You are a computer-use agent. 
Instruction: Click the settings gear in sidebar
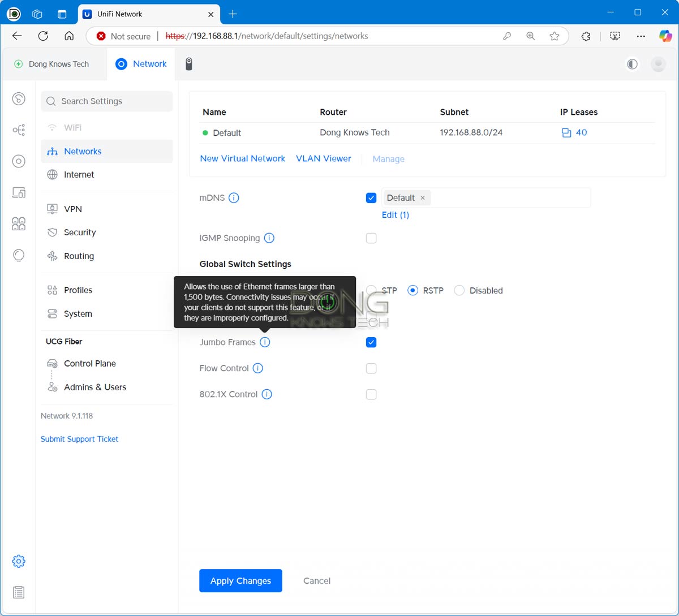(x=19, y=561)
